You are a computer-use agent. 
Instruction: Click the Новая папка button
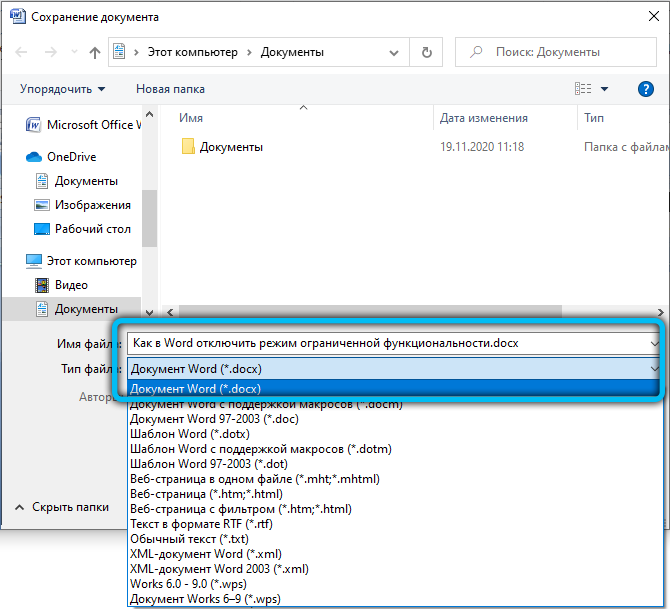click(170, 89)
